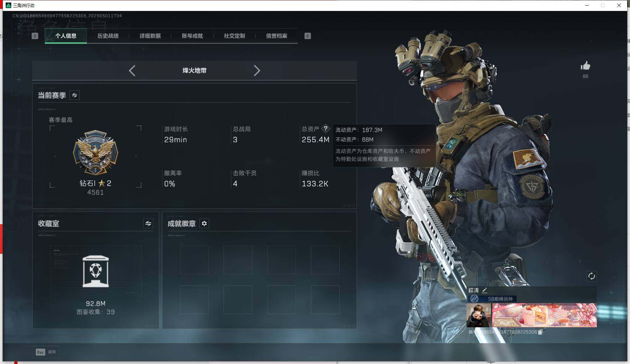The width and height of the screenshot is (630, 364).
Task: Click the Q key previous-tab icon
Action: pyautogui.click(x=35, y=36)
